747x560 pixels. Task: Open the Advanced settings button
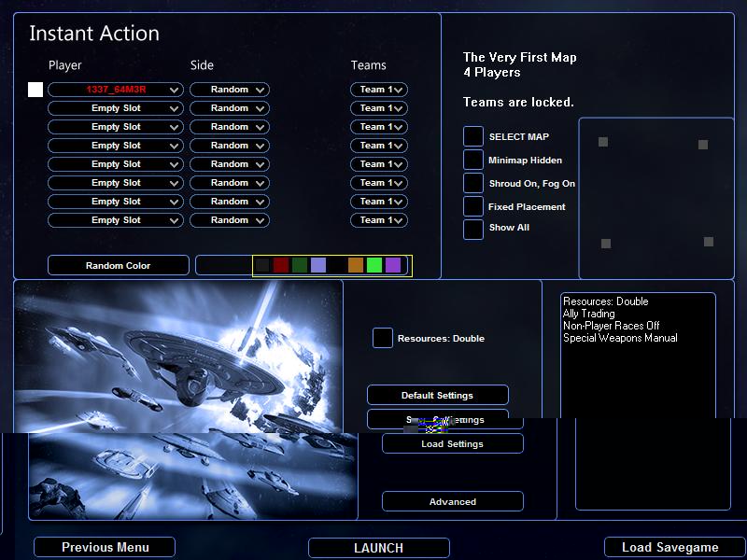pos(453,502)
